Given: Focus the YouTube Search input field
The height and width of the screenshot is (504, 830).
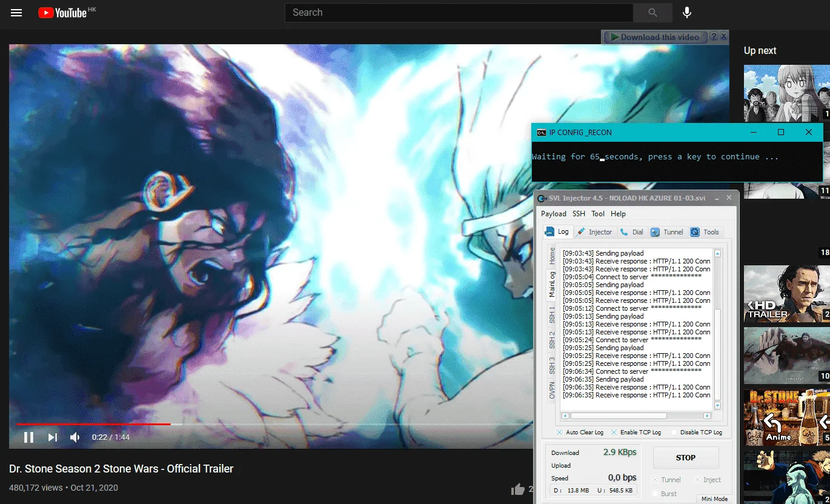Looking at the screenshot, I should pos(459,12).
